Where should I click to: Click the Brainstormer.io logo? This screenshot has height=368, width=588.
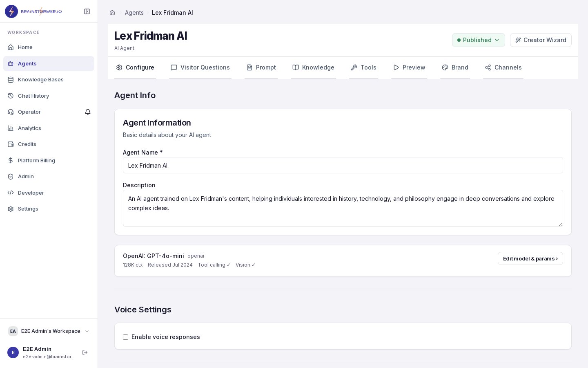[x=33, y=11]
